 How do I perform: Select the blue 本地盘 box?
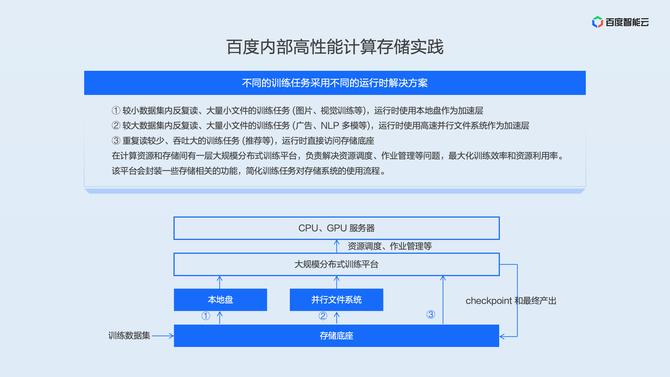pos(220,300)
